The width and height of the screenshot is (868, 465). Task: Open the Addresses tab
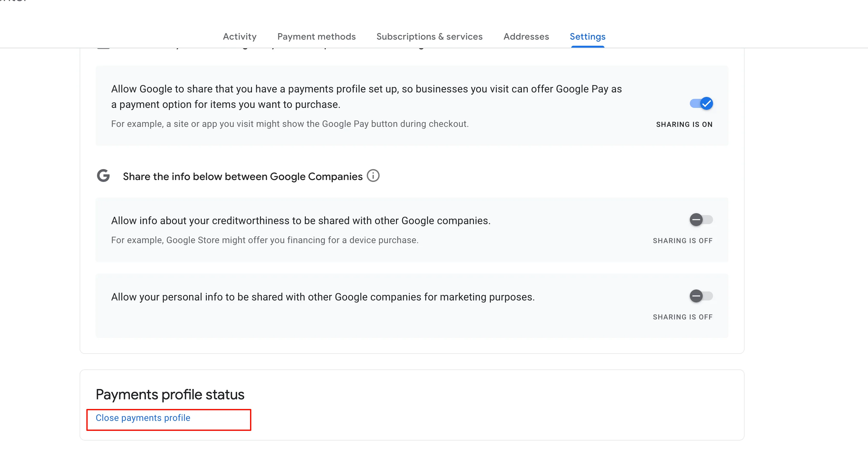[x=526, y=36]
